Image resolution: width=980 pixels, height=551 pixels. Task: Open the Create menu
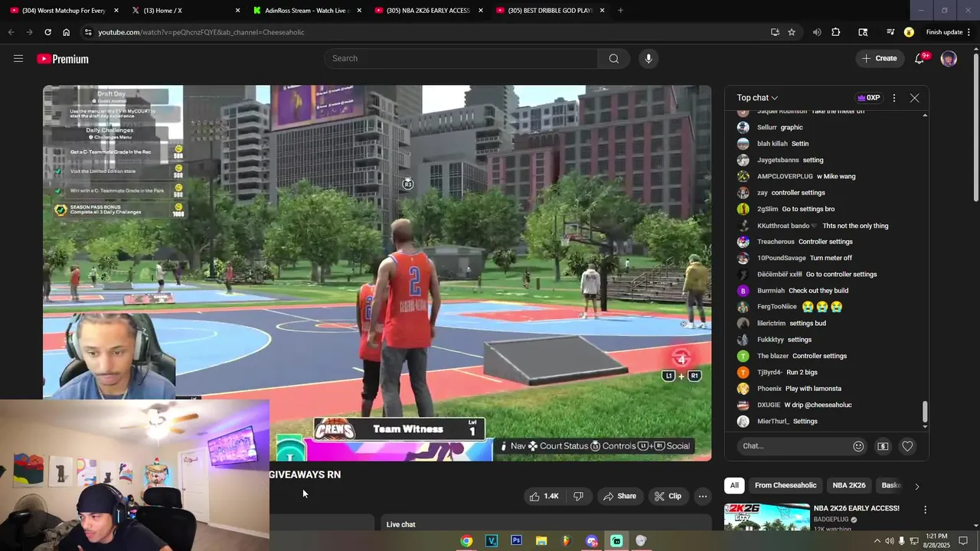[x=879, y=59]
